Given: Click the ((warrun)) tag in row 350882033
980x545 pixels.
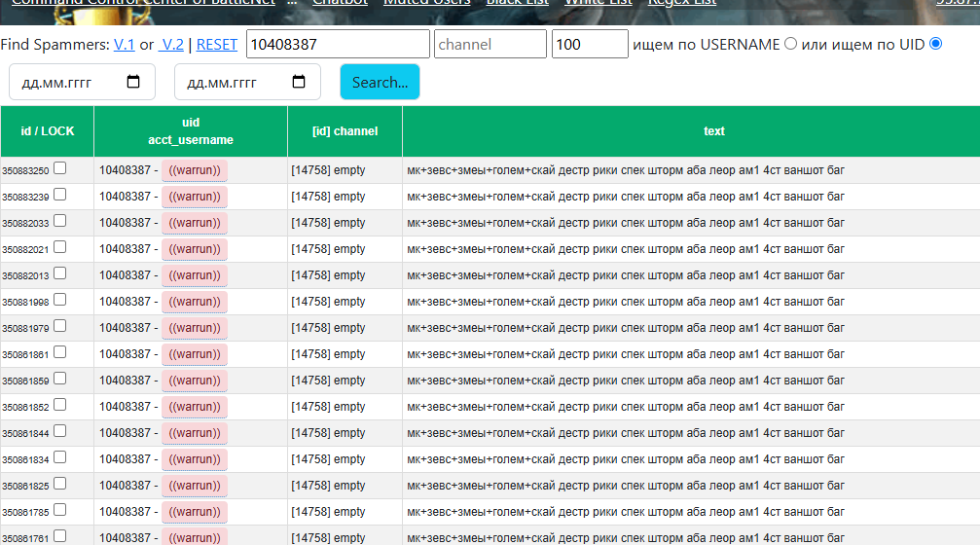Looking at the screenshot, I should click(x=195, y=223).
